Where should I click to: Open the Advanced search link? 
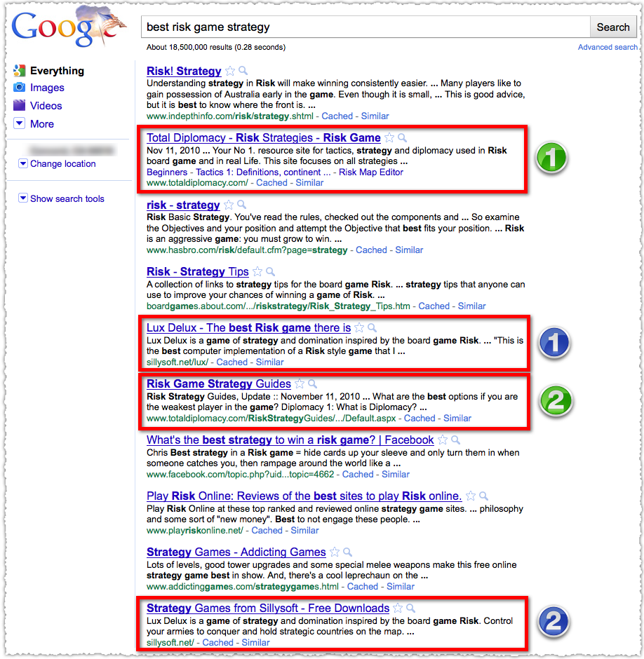coord(608,47)
